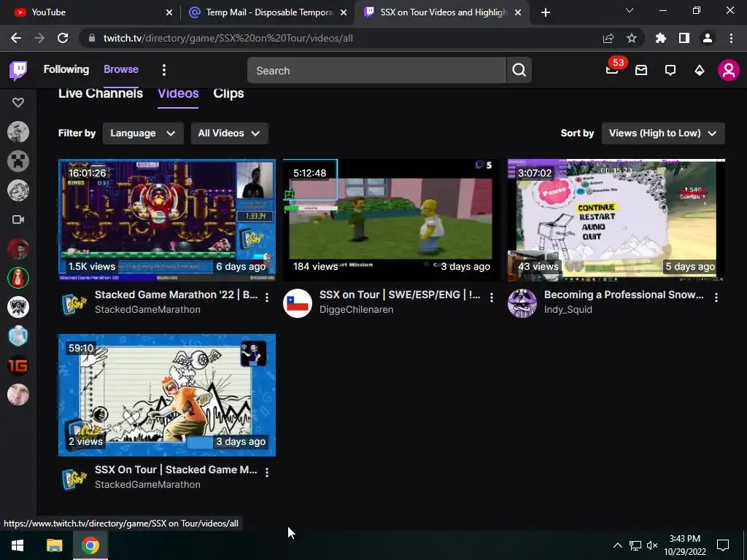
Task: Open options for SSX On Tour Stacked Game video
Action: [267, 472]
